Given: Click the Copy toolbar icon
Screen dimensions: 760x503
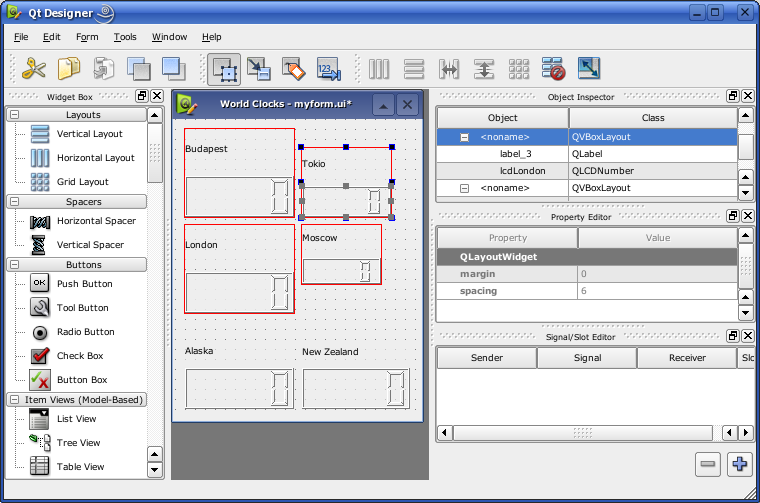Looking at the screenshot, I should pyautogui.click(x=69, y=68).
